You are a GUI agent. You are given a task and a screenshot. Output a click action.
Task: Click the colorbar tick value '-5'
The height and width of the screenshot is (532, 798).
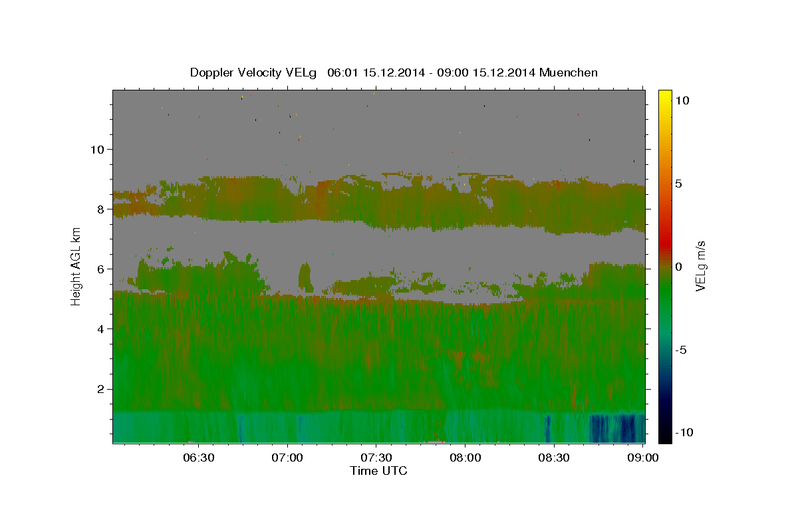(x=682, y=350)
